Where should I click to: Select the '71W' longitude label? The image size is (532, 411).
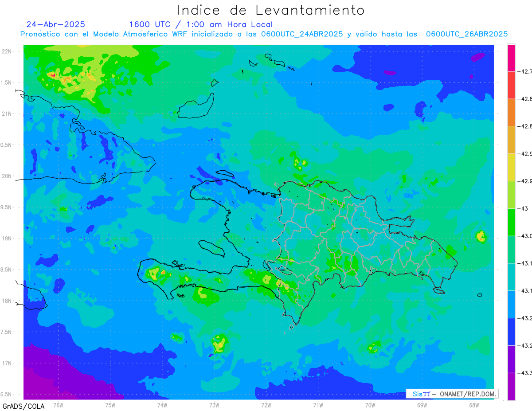click(318, 405)
